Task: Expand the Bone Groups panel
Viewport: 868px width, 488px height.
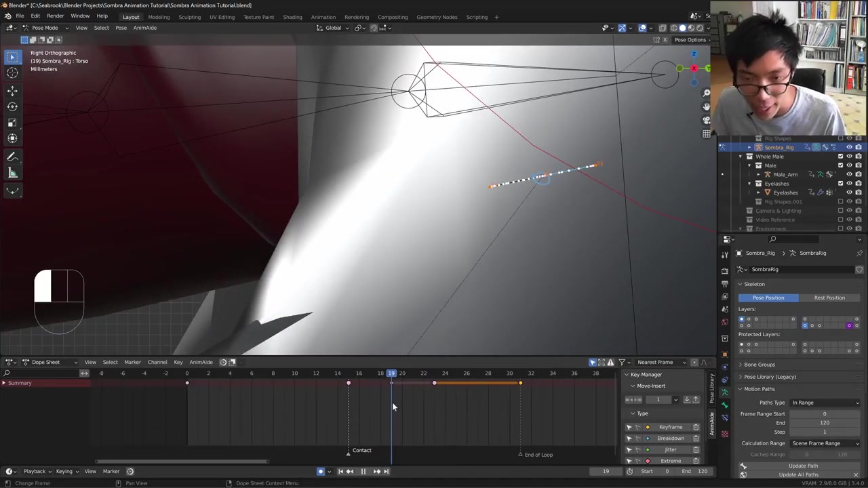Action: [x=759, y=365]
